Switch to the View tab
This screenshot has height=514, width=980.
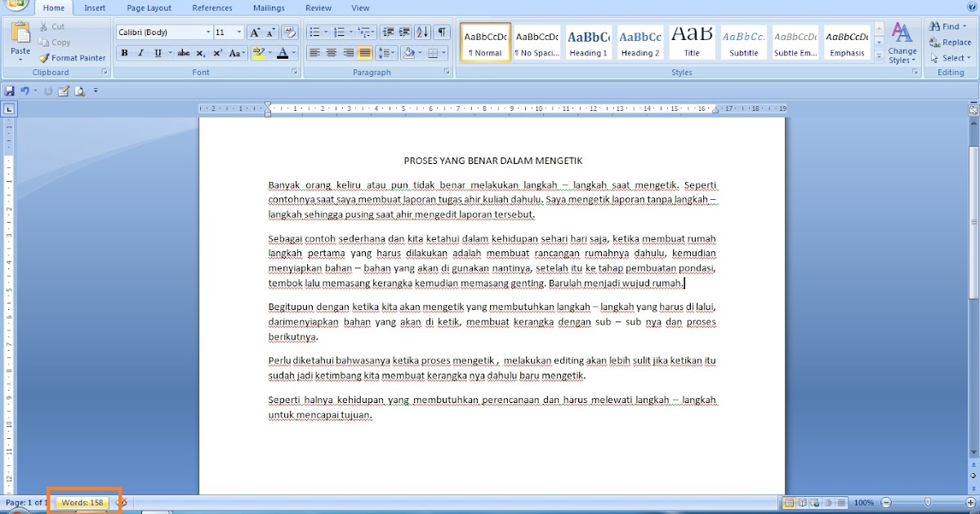(360, 8)
